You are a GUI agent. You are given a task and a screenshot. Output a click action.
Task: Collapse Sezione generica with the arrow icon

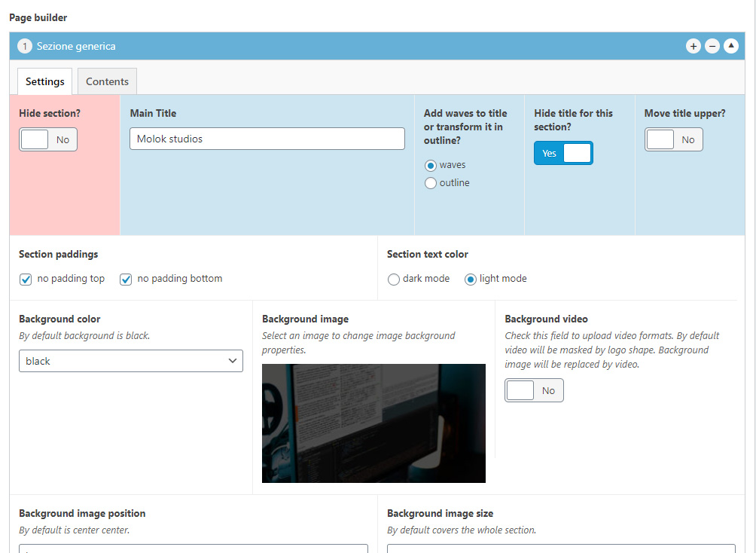(x=731, y=47)
